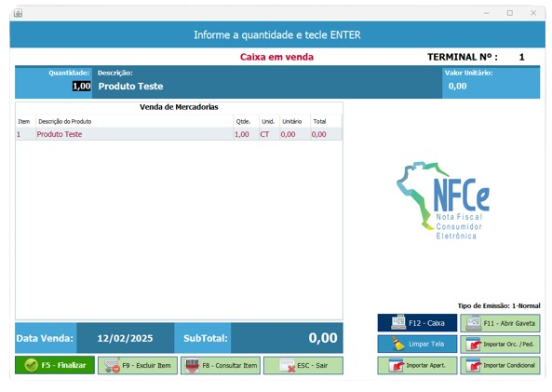Viewport: 552px width, 392px height.
Task: Click the barcode scanner icon on Consultar Item
Action: [192, 366]
